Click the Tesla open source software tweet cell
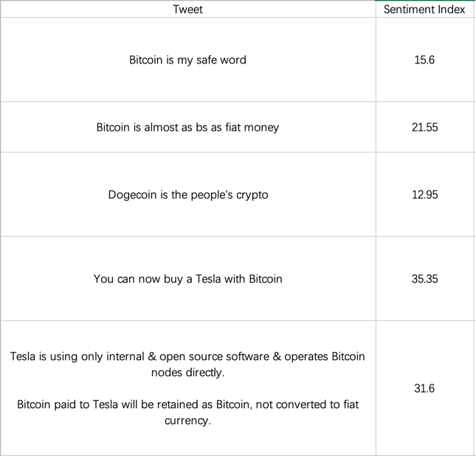The height and width of the screenshot is (456, 476). click(188, 388)
